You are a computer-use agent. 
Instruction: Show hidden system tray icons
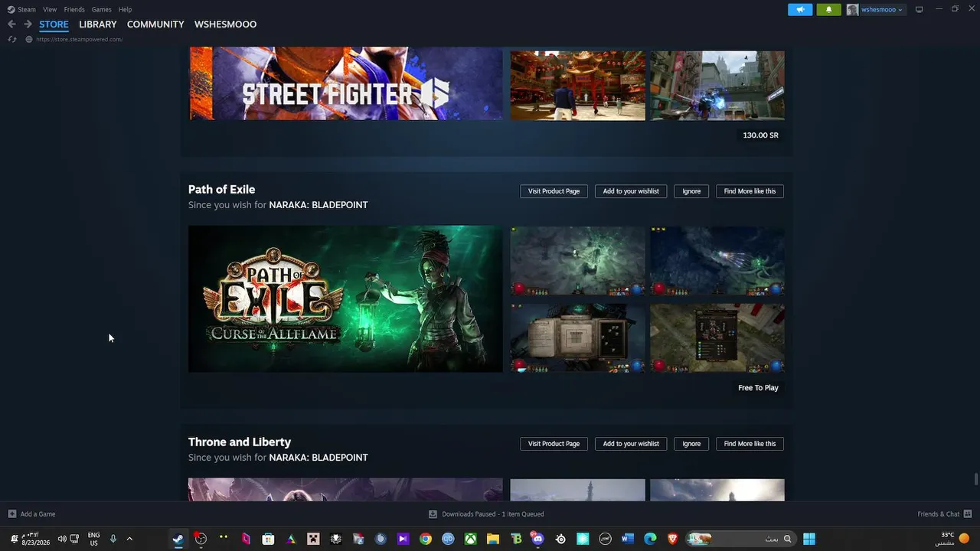pyautogui.click(x=129, y=539)
